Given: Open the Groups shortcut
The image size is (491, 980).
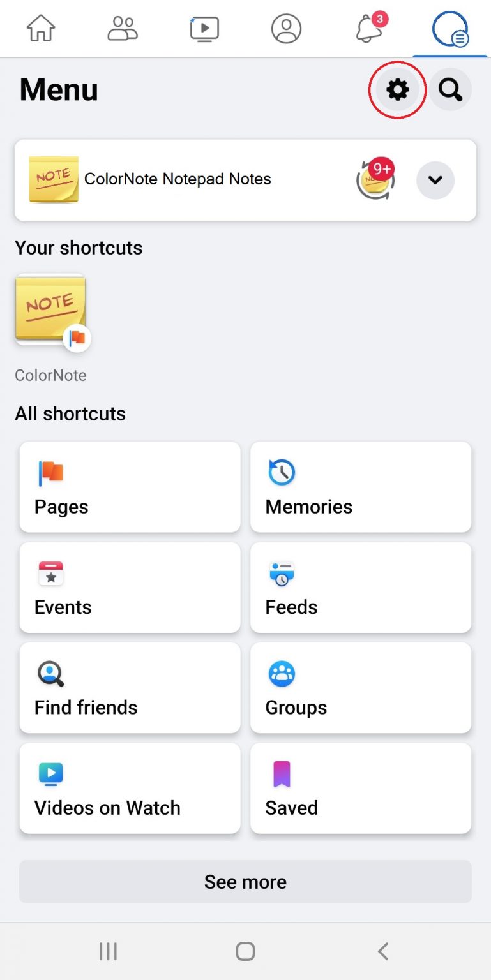Looking at the screenshot, I should [x=361, y=688].
